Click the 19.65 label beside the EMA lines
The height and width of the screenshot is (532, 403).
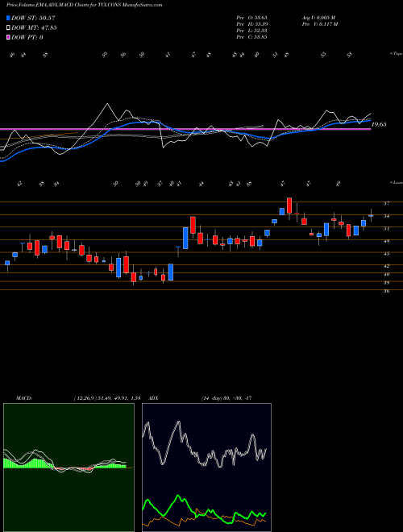pyautogui.click(x=379, y=124)
